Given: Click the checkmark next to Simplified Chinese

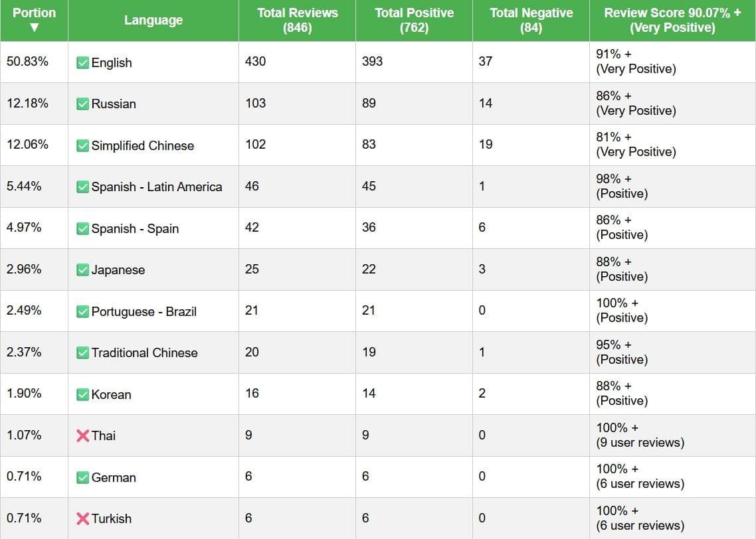Looking at the screenshot, I should [82, 145].
